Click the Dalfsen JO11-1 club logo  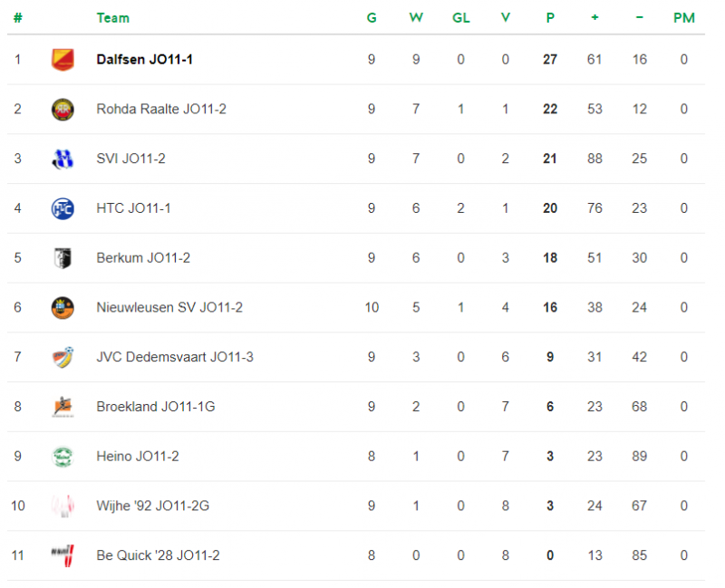pos(63,60)
